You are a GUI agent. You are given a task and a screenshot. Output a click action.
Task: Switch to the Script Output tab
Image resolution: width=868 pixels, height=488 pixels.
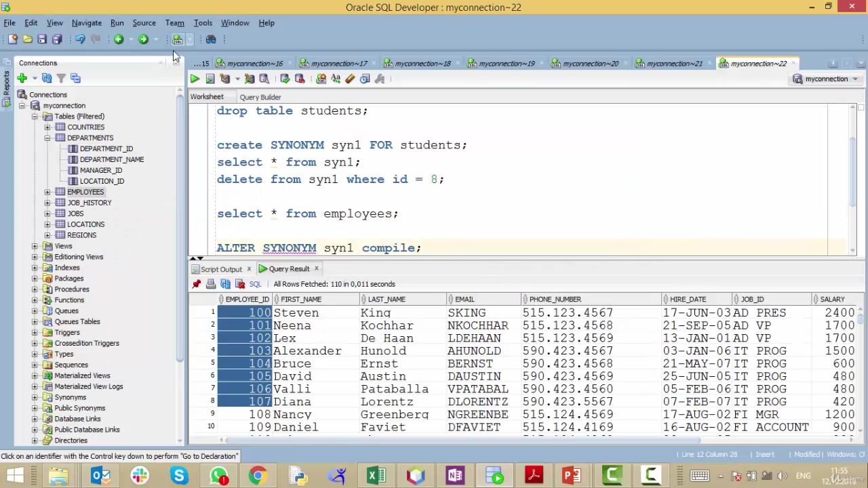[221, 270]
